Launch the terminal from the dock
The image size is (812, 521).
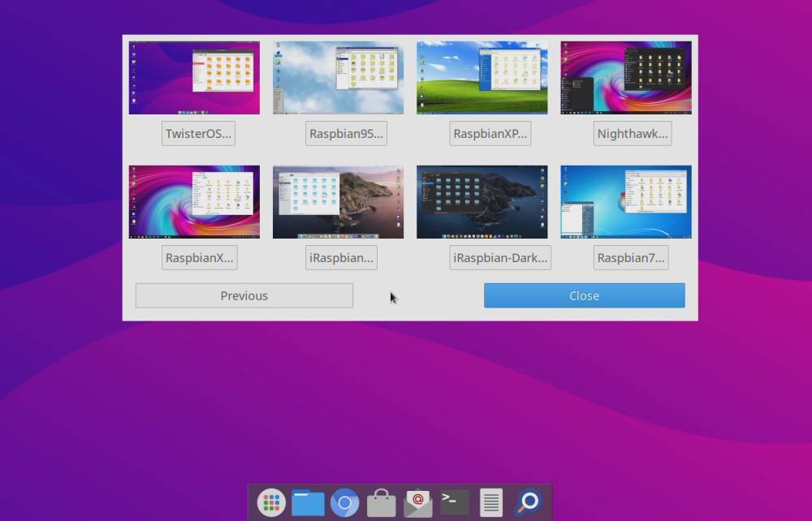point(453,502)
